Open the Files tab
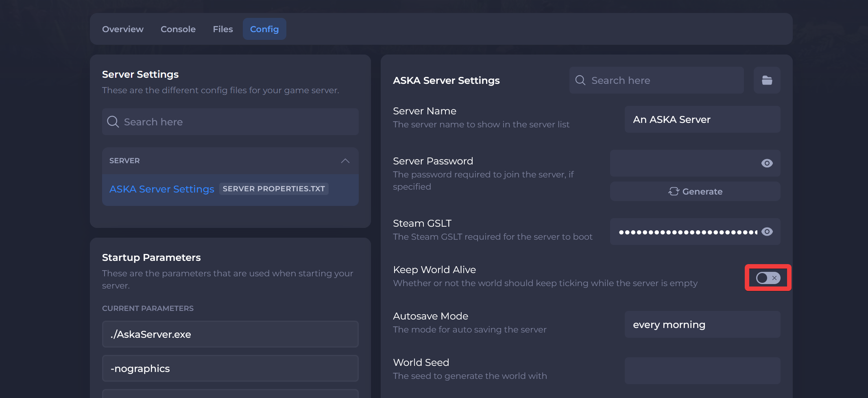 tap(223, 29)
